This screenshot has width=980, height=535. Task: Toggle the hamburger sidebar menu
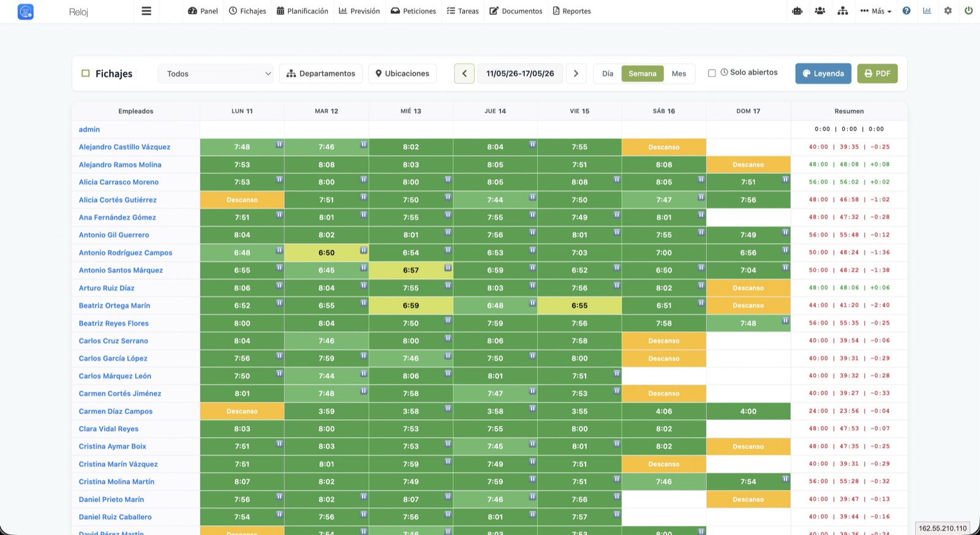coord(146,11)
